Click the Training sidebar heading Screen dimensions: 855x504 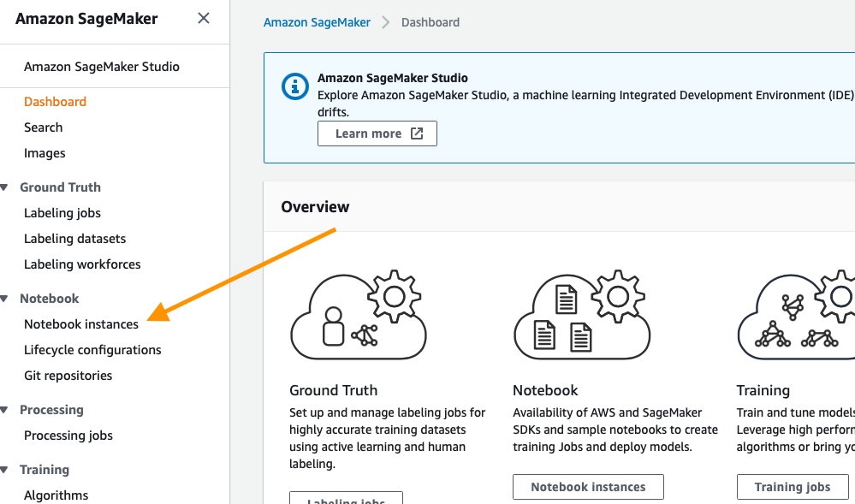pyautogui.click(x=45, y=470)
